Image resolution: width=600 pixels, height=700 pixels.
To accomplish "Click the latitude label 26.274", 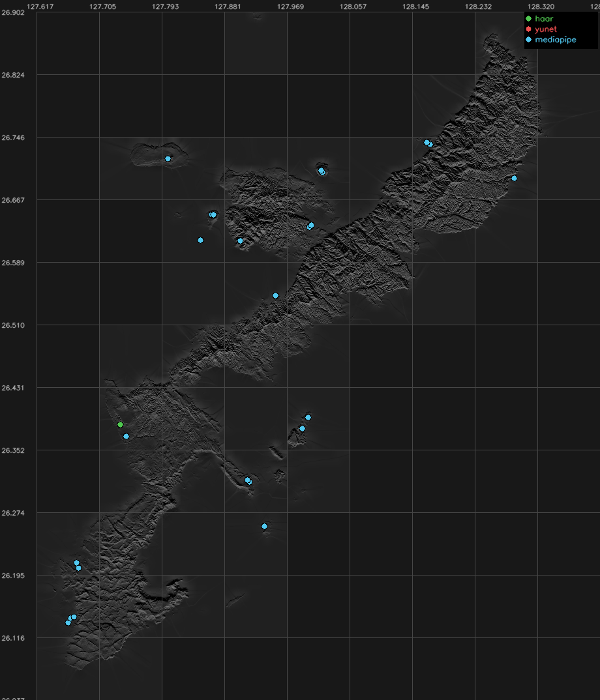I will click(13, 513).
